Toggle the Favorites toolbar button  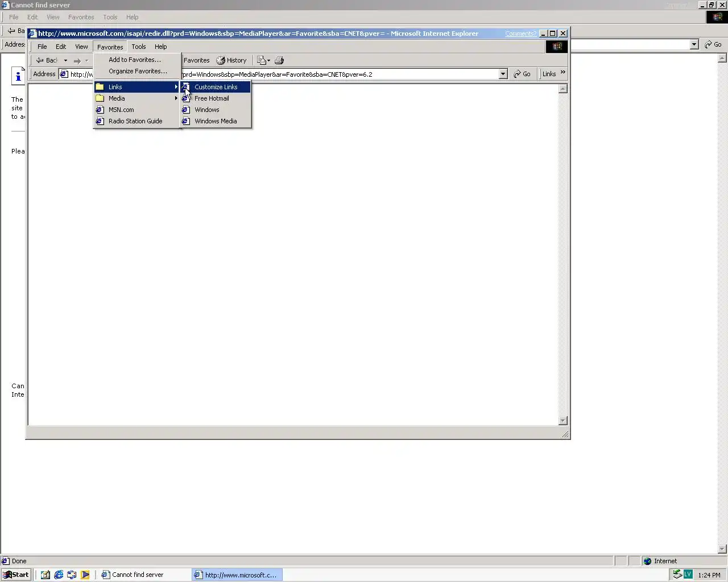click(196, 60)
